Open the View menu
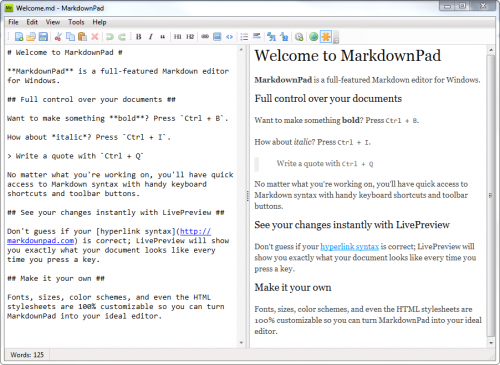The width and height of the screenshot is (500, 365). click(x=53, y=22)
